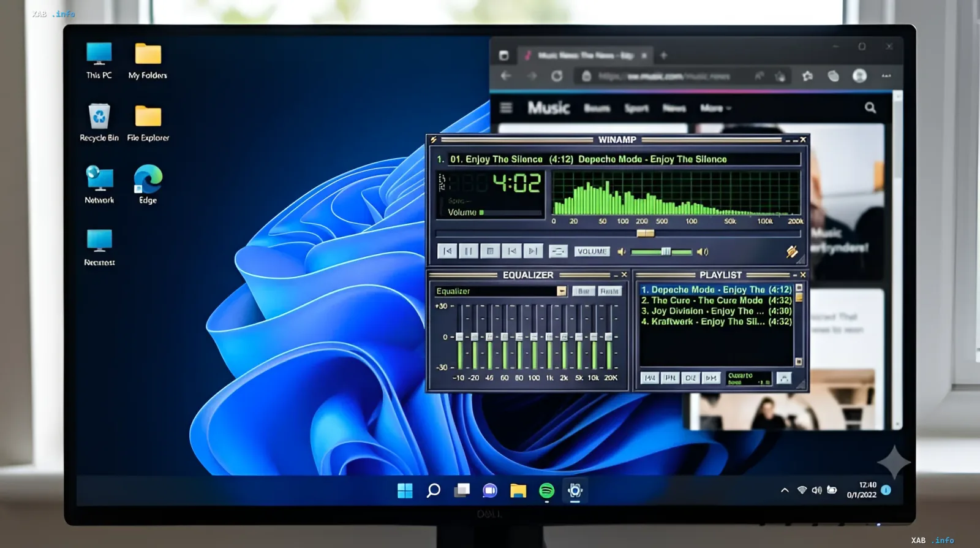Click the lightning bolt icon in Winamp's corner
The width and height of the screenshot is (980, 548).
click(792, 251)
